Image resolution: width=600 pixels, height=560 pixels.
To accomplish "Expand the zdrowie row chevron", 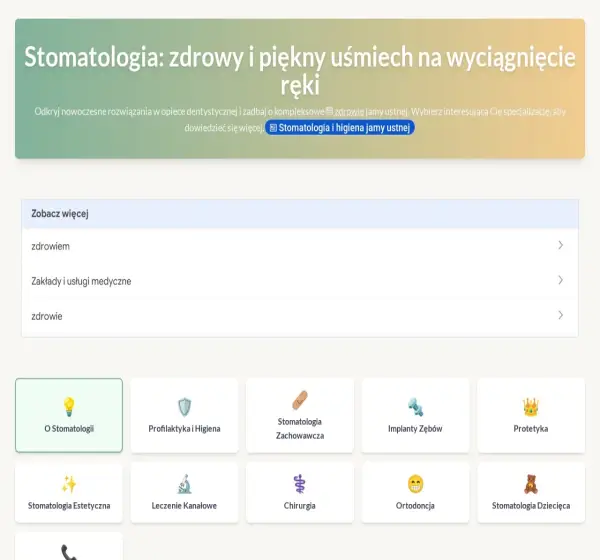I will coord(560,315).
